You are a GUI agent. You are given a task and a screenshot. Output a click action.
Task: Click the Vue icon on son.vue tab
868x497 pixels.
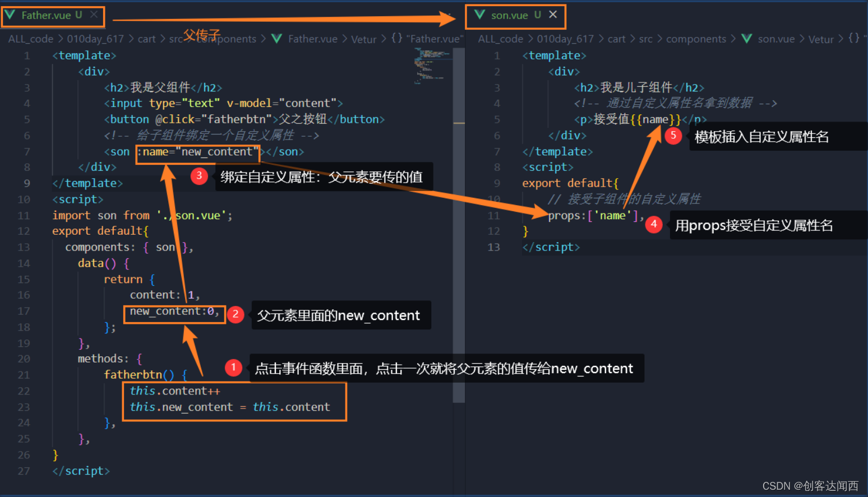[x=479, y=15]
